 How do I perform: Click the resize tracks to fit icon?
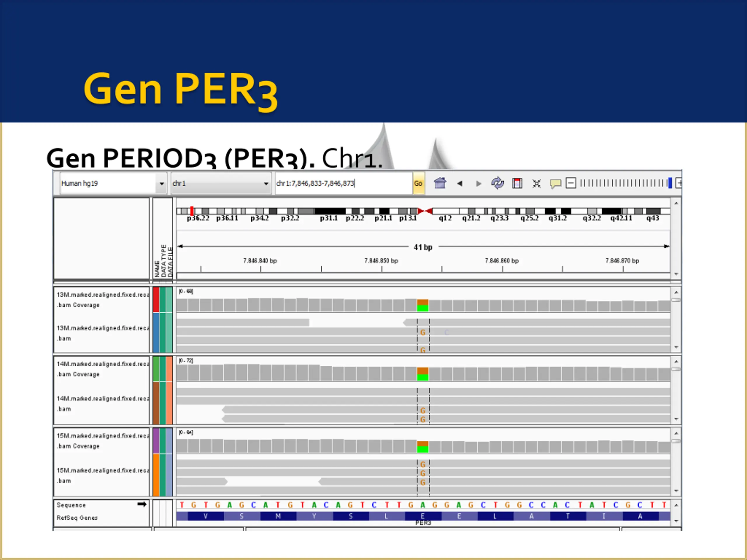pyautogui.click(x=536, y=183)
